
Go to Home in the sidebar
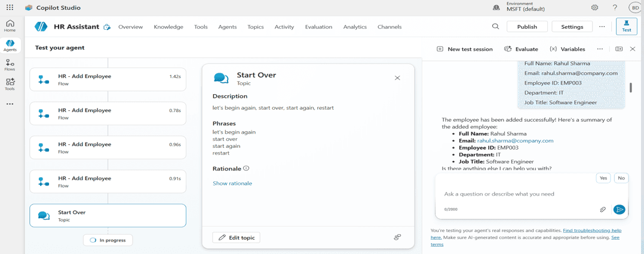tap(10, 26)
